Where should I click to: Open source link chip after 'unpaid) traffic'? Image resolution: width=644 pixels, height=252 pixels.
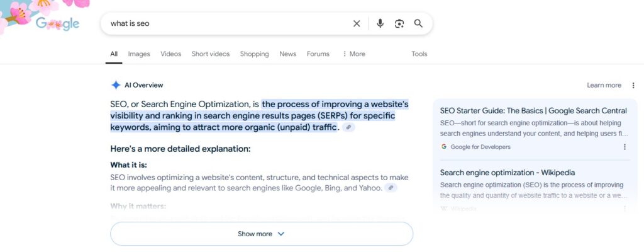(348, 127)
